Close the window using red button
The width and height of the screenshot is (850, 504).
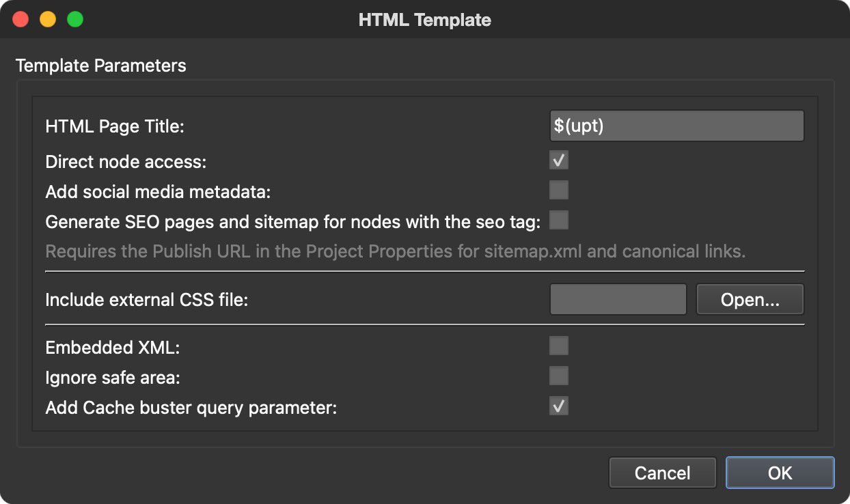coord(20,20)
